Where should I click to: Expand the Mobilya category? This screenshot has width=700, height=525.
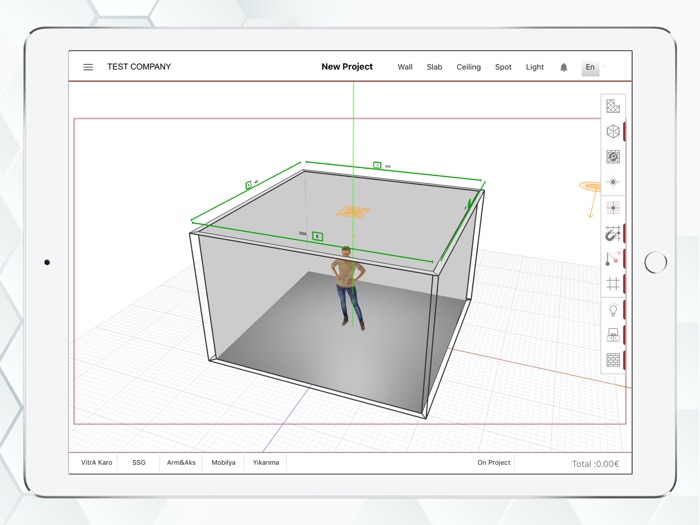224,463
